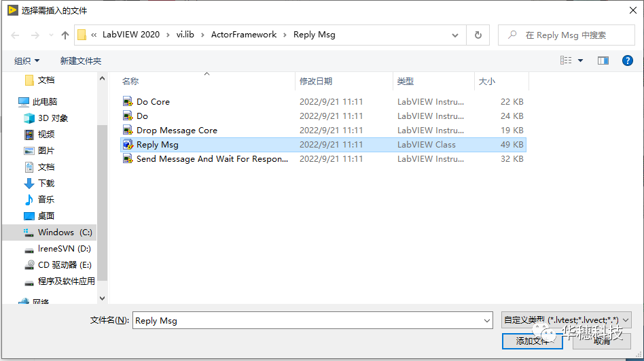
Task: Click the 此电脑 computer icon
Action: [24, 101]
